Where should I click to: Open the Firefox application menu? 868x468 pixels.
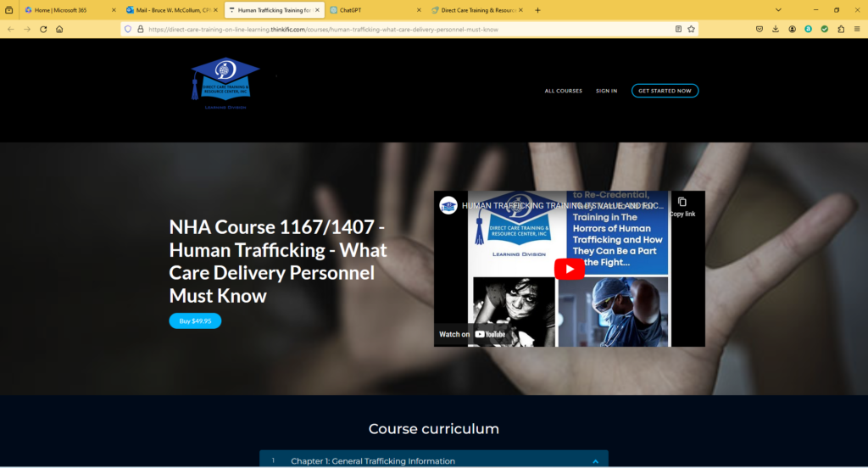857,29
